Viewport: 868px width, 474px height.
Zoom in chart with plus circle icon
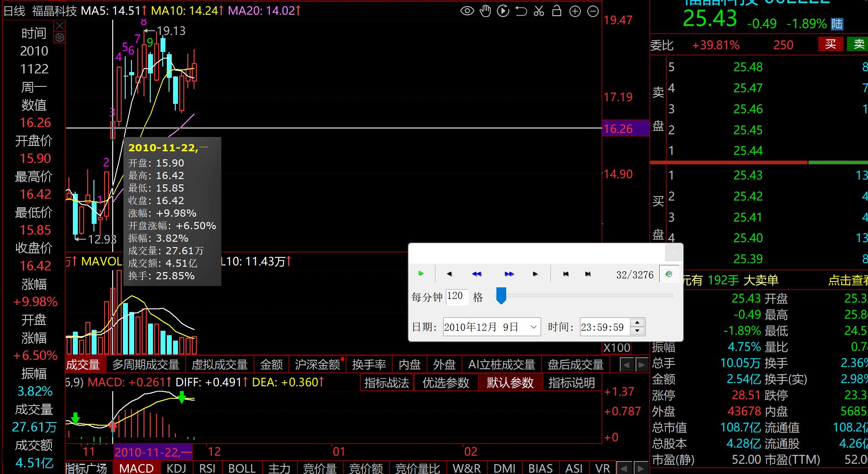(575, 11)
